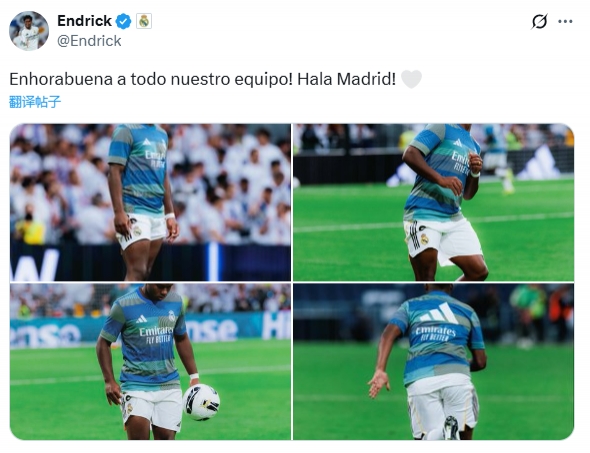Click the soccer ball in the ball photo
This screenshot has height=453, width=590.
201,402
